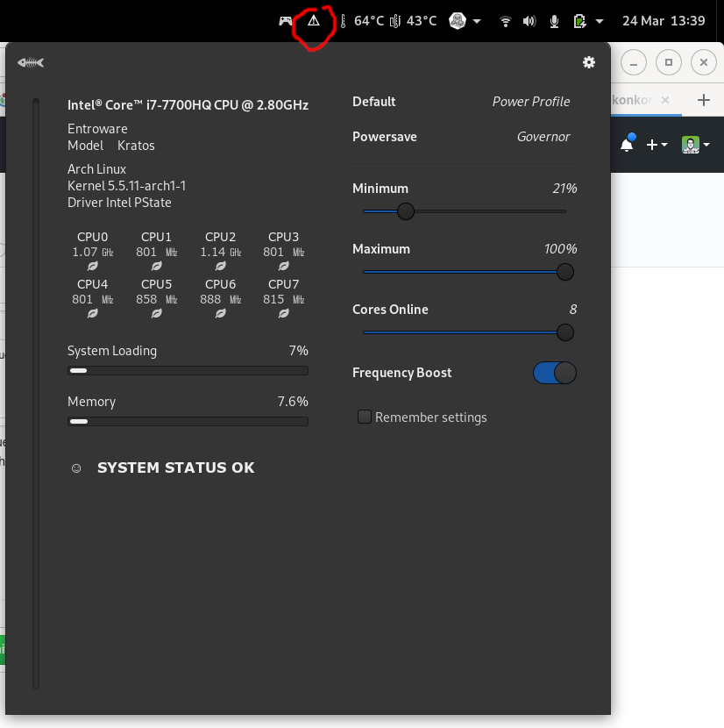The height and width of the screenshot is (728, 724).
Task: Open the round avatar indicator in top bar
Action: point(458,21)
